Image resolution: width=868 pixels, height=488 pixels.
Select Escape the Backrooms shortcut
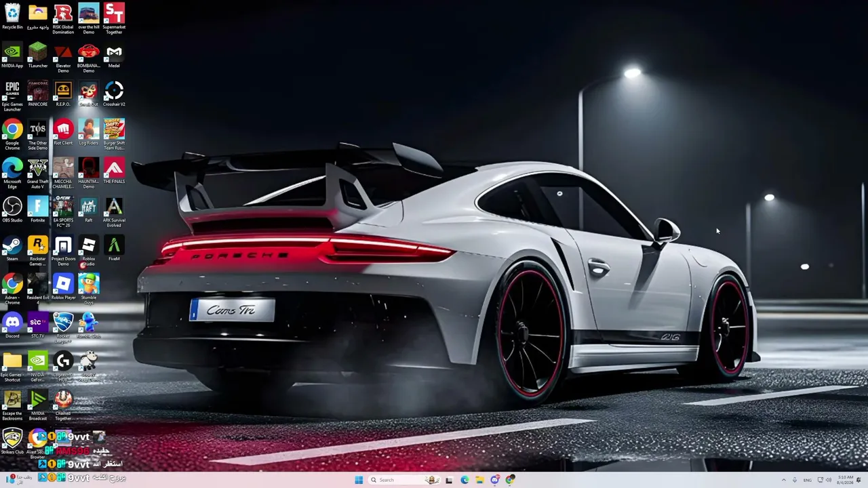click(12, 406)
